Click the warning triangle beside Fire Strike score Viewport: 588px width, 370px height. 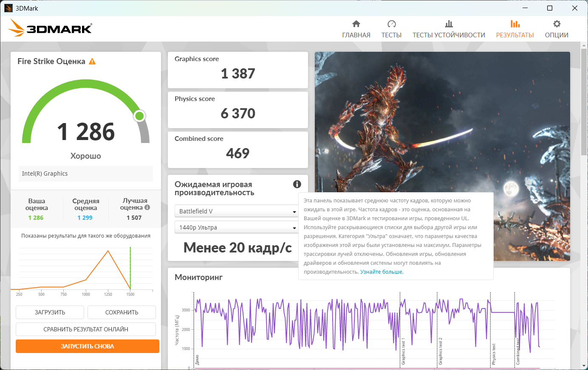coord(92,62)
